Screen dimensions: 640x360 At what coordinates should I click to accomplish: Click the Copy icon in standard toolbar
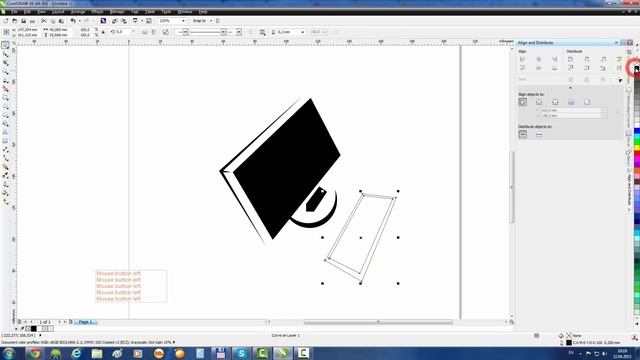pyautogui.click(x=53, y=21)
